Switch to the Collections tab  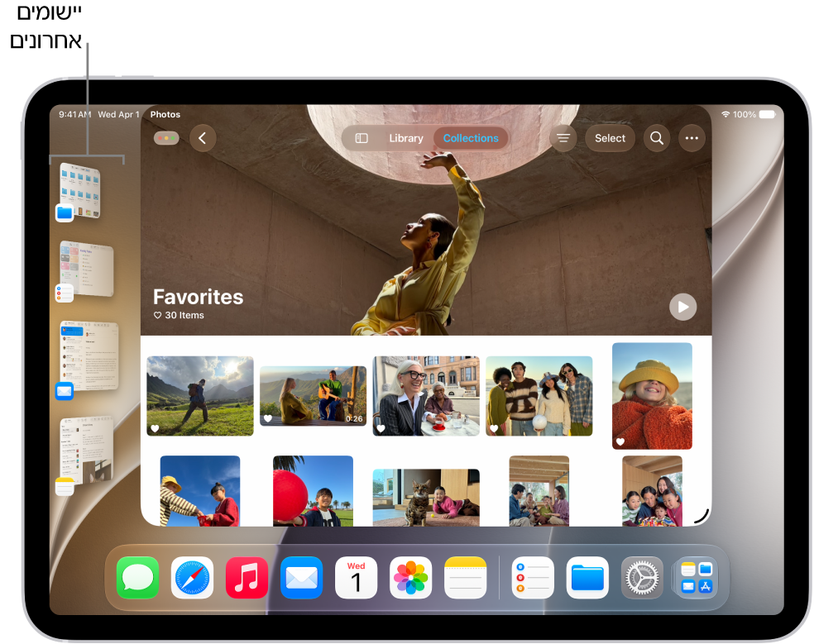click(471, 138)
